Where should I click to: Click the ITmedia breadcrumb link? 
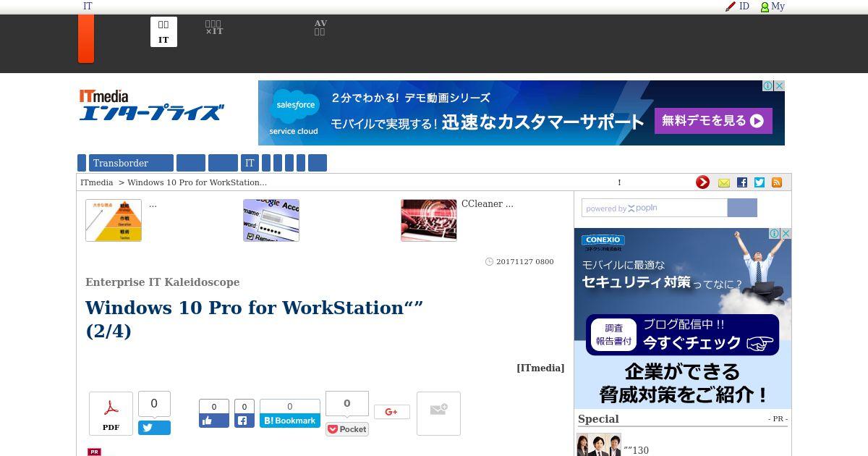[x=97, y=182]
